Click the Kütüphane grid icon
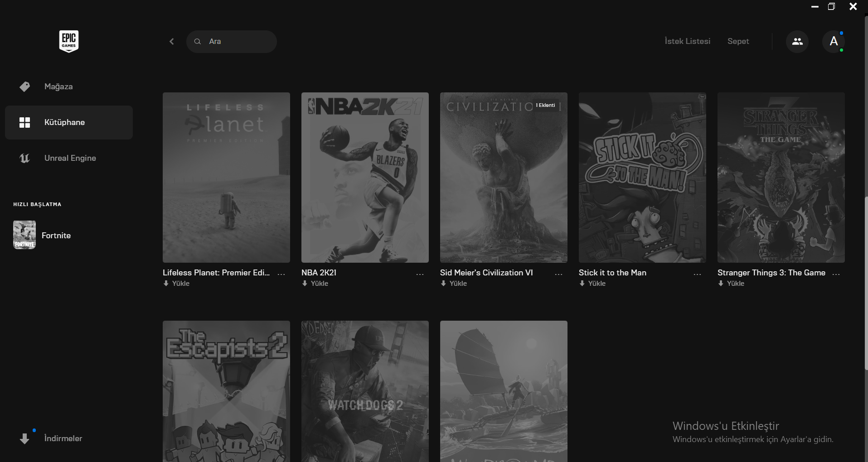Viewport: 868px width, 462px height. tap(25, 122)
